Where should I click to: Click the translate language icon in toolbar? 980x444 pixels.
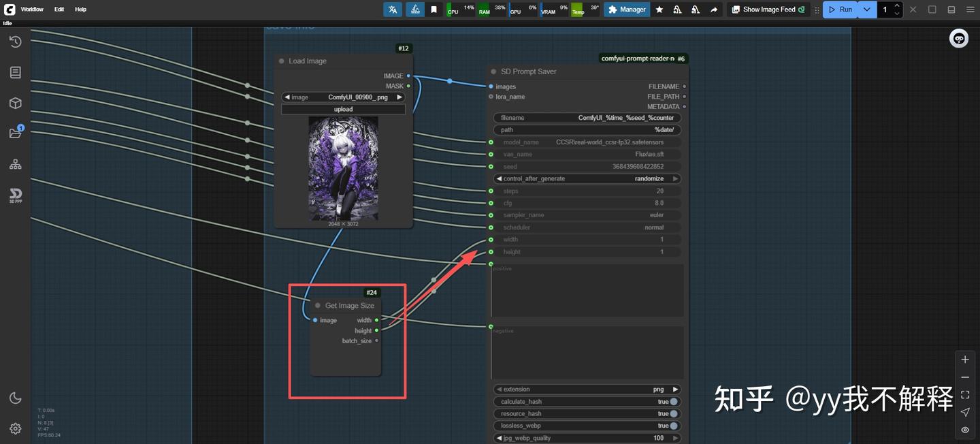(x=393, y=10)
